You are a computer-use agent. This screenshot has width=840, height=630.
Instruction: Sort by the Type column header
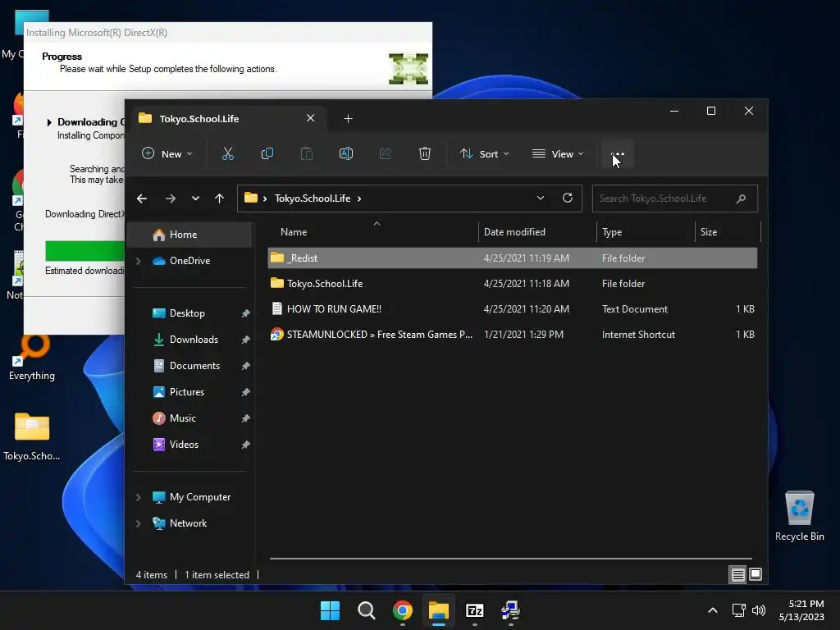646,232
